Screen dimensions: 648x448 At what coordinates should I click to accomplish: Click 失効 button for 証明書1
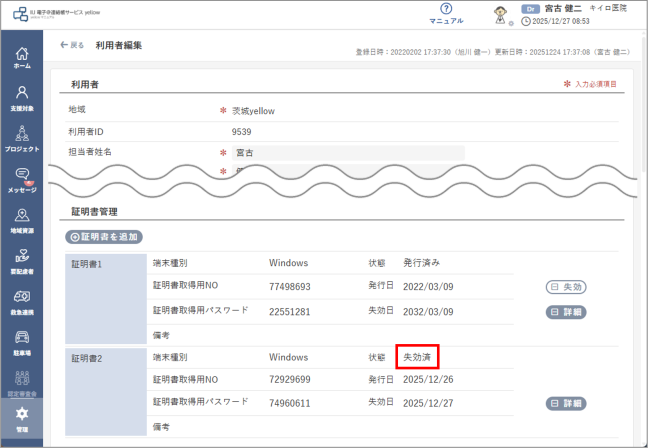point(565,287)
